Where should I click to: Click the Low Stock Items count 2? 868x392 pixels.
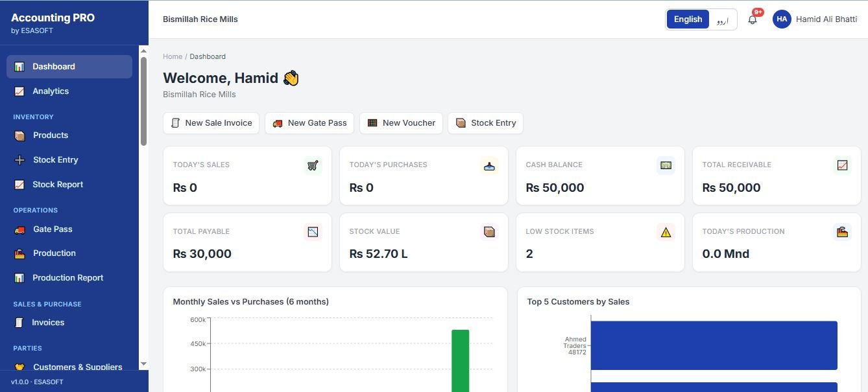point(529,254)
